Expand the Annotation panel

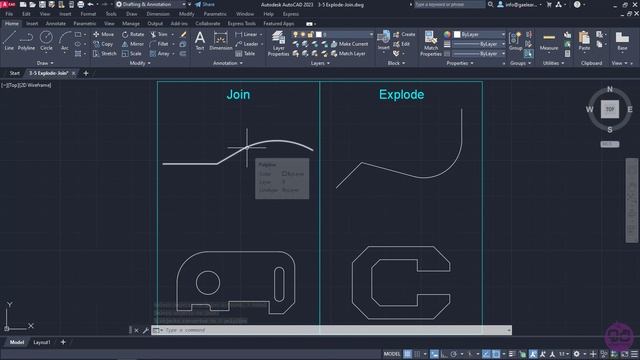coord(228,63)
